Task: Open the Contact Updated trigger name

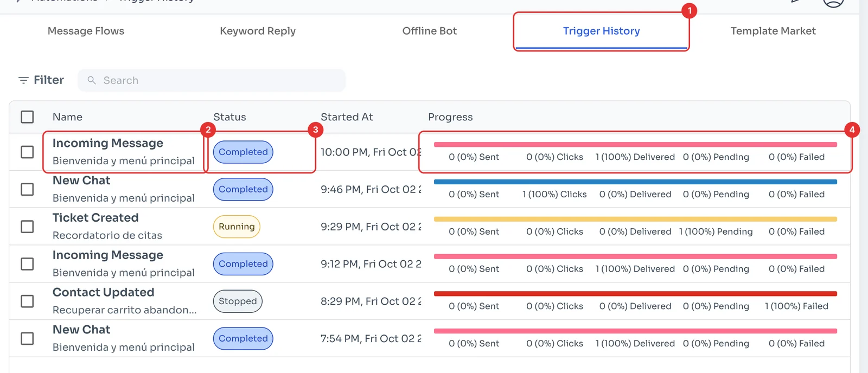Action: click(x=104, y=292)
